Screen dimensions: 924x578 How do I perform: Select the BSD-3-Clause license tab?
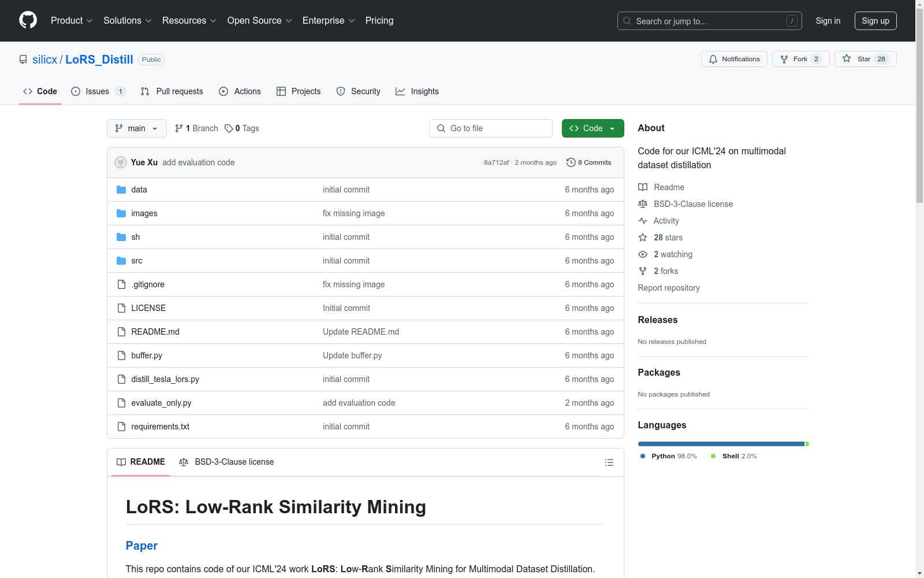tap(227, 462)
